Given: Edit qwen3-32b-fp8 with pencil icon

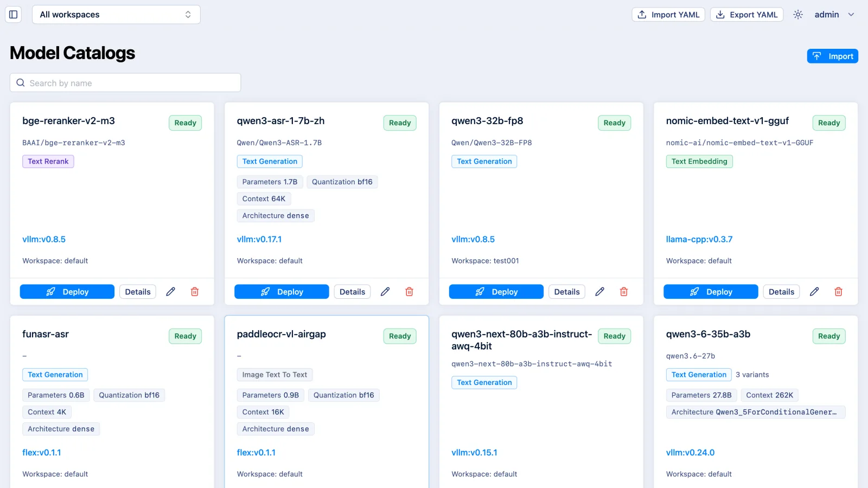Looking at the screenshot, I should point(599,292).
